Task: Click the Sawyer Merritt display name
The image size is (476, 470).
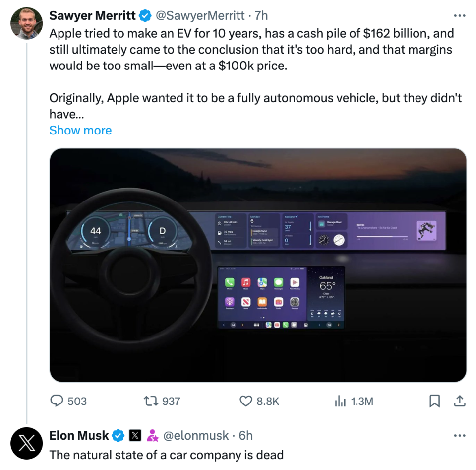Action: (92, 16)
